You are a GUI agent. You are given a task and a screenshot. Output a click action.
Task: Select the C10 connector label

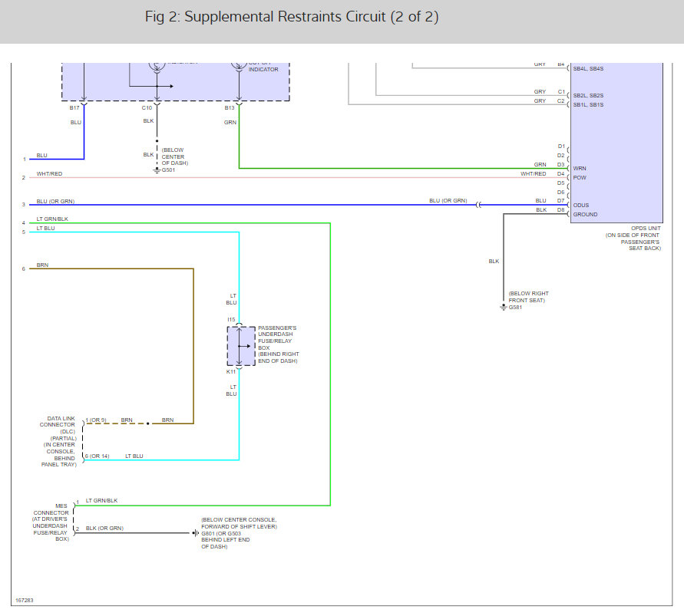click(147, 107)
